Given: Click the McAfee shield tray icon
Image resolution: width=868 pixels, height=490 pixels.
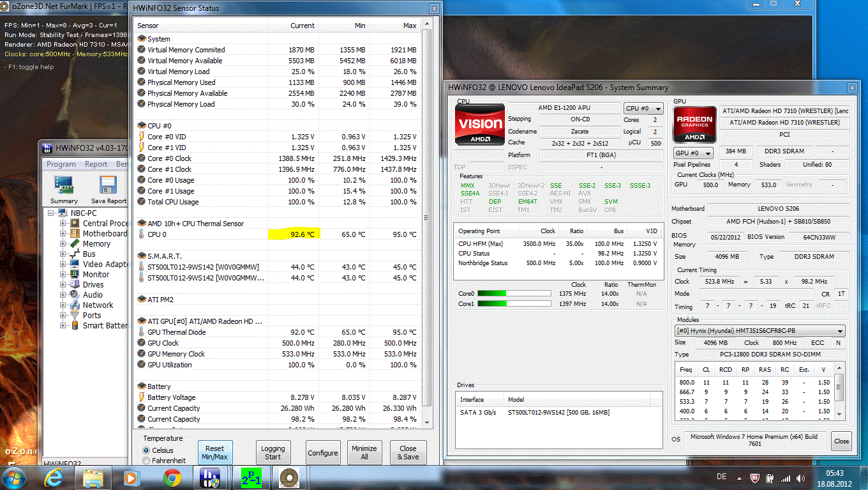Looking at the screenshot, I should click(x=755, y=478).
